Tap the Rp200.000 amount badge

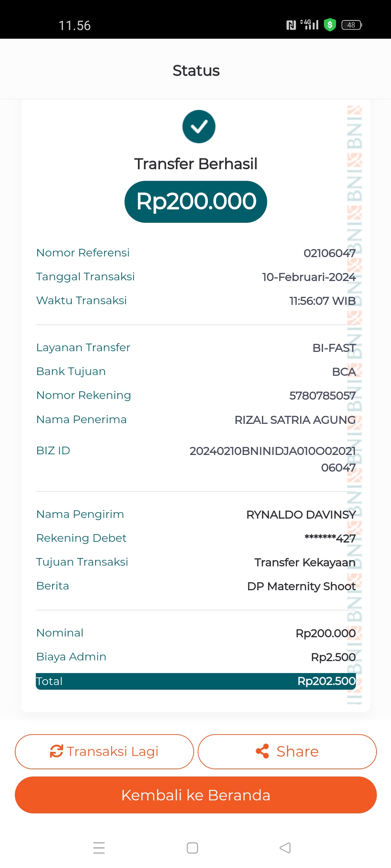point(196,201)
